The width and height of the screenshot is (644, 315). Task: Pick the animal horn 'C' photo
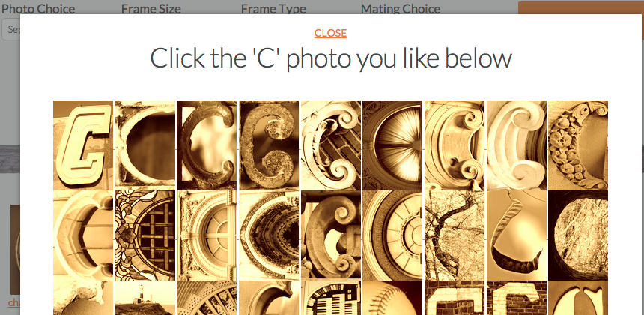tap(517, 235)
